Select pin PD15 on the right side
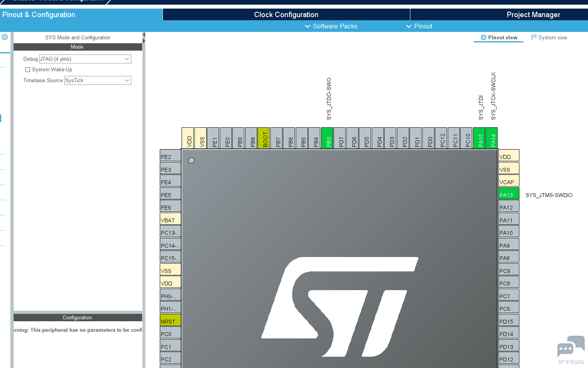 tap(509, 320)
